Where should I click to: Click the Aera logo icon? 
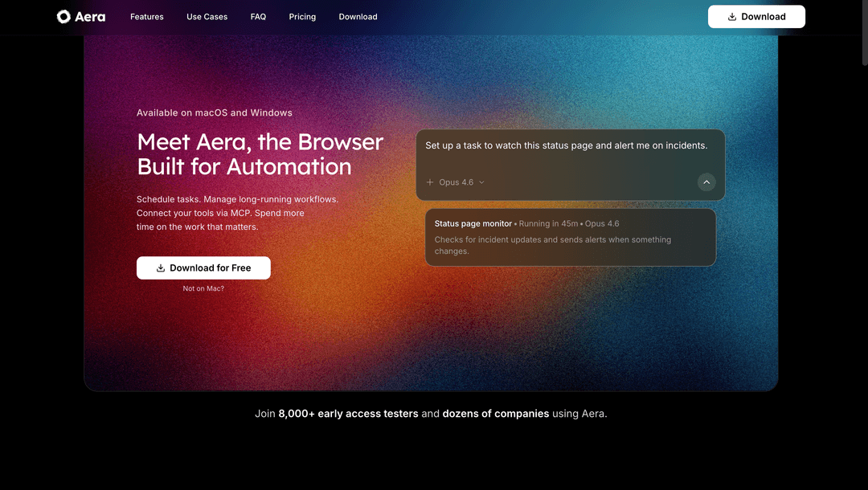(63, 16)
